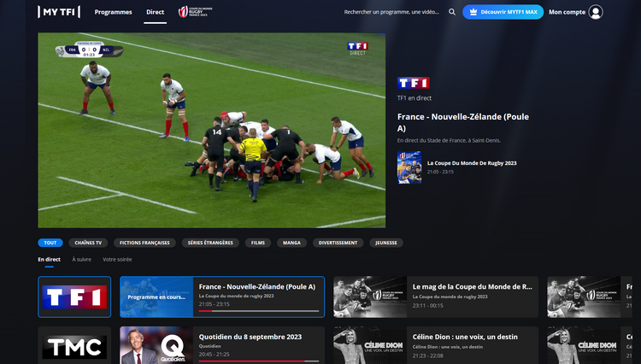
Task: Click the TF1 channel logo beside the player
Action: pyautogui.click(x=414, y=83)
